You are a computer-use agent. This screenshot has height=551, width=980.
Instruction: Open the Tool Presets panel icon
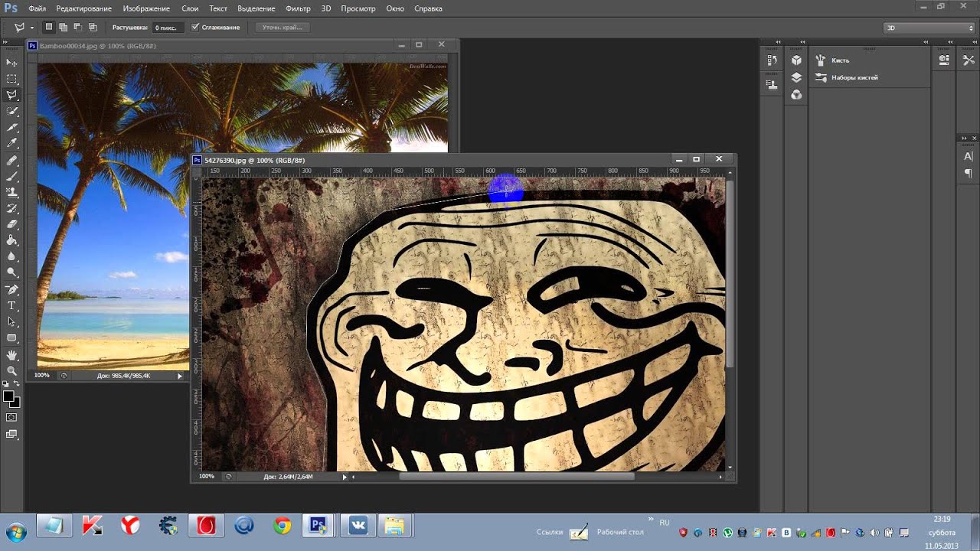(969, 60)
